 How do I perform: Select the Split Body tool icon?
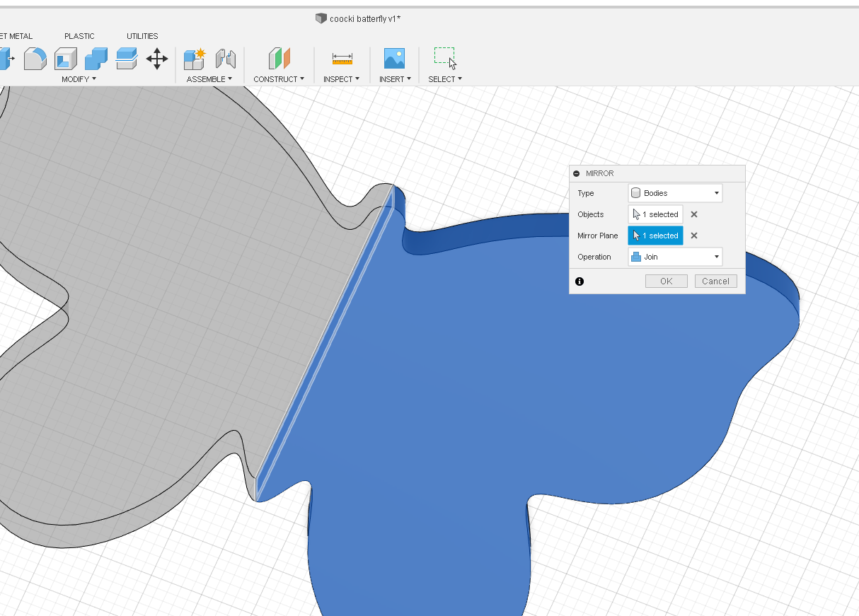coord(126,59)
